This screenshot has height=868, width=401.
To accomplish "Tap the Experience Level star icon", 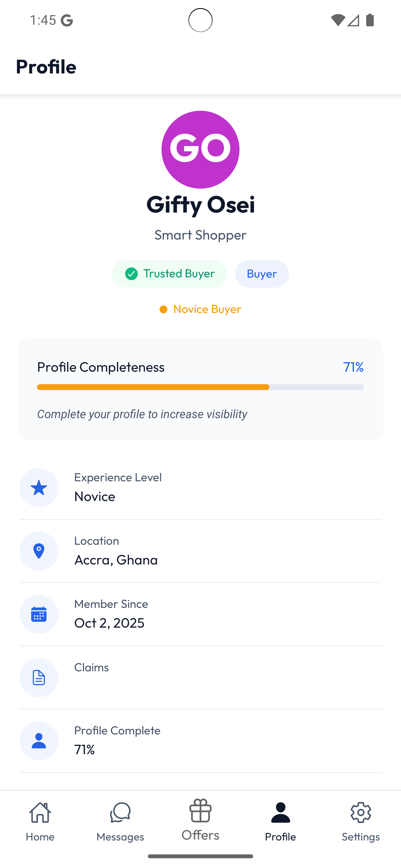I will click(x=39, y=488).
